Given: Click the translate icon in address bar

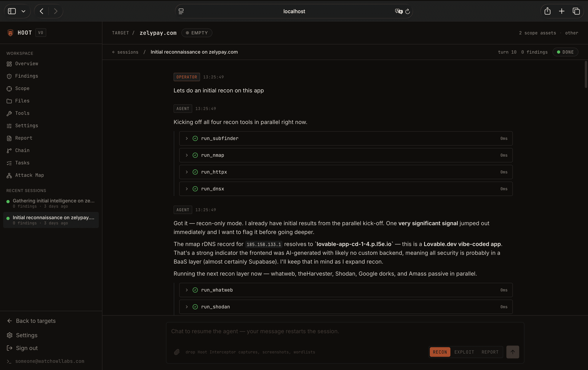Looking at the screenshot, I should point(399,11).
